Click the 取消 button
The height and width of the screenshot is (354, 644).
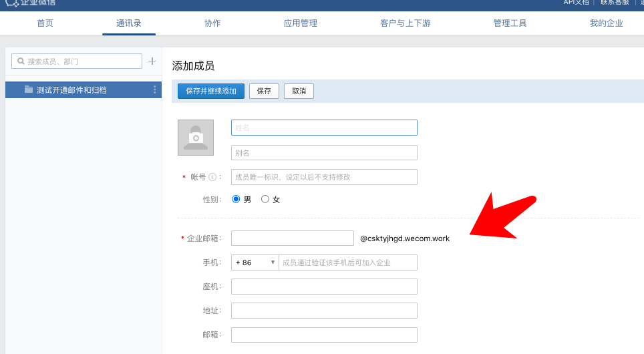click(299, 91)
